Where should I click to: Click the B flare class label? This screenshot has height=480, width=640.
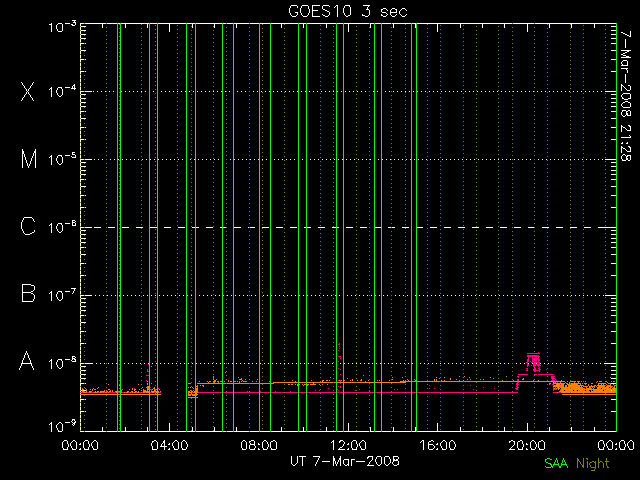click(x=28, y=293)
